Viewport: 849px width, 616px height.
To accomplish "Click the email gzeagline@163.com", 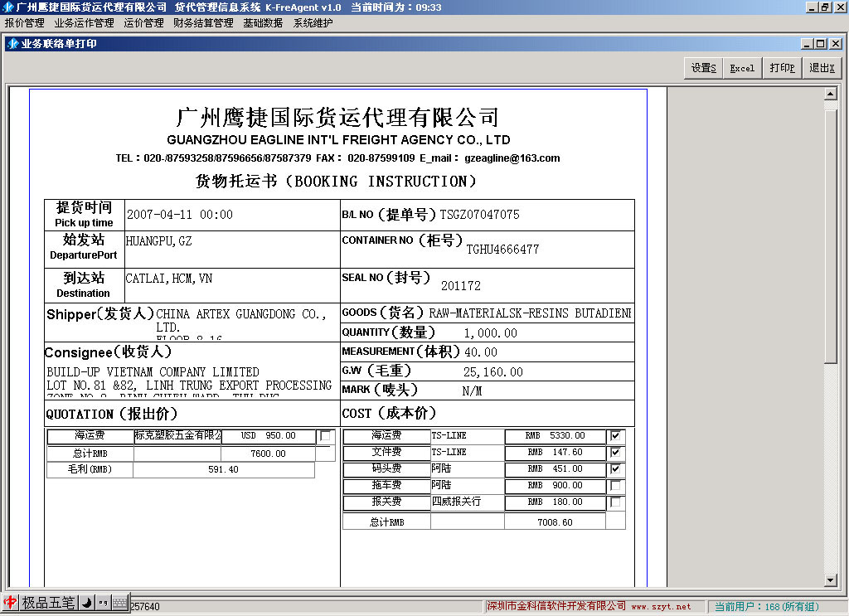I will coord(512,158).
